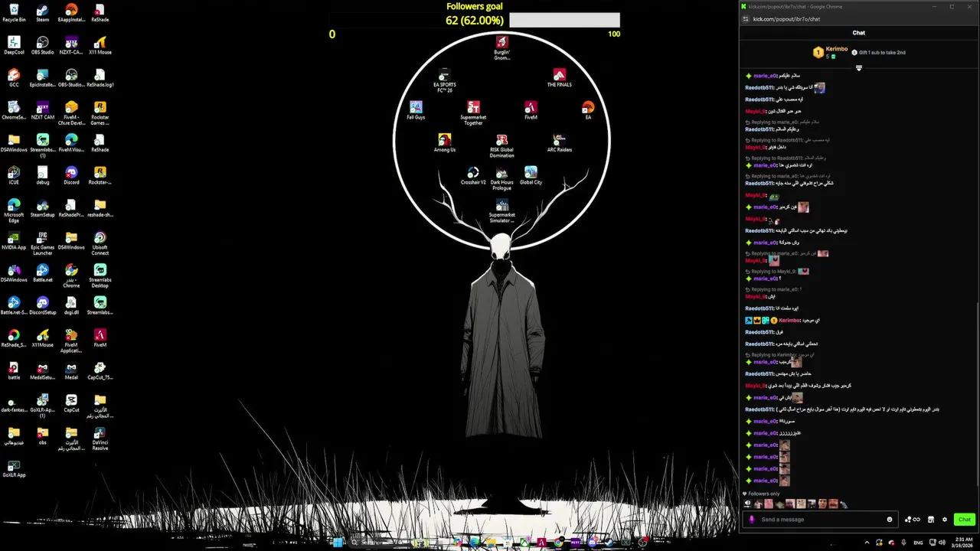980x551 pixels.
Task: Open Chrome from the taskbar
Action: pos(558,543)
